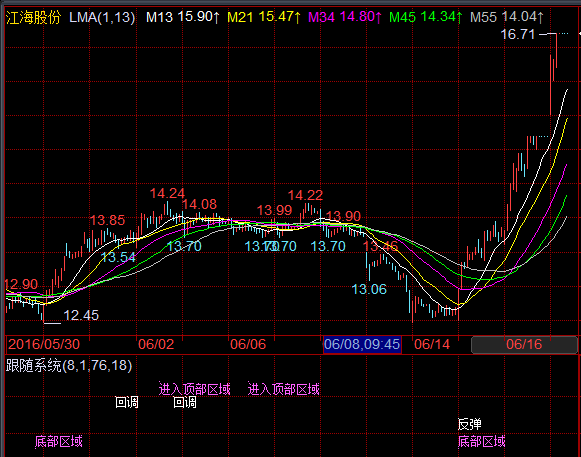Click the 06/06 date marker

click(x=248, y=344)
